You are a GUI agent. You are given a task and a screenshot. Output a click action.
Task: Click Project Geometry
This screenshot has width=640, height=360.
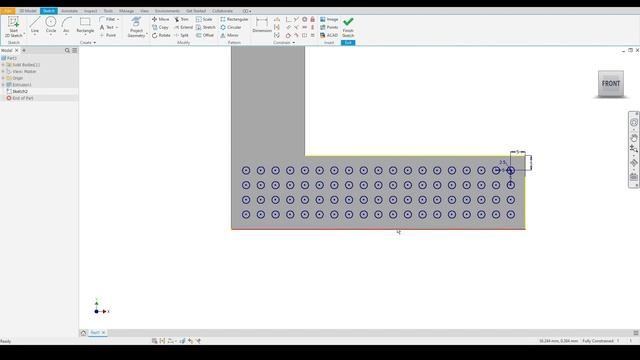tap(136, 27)
